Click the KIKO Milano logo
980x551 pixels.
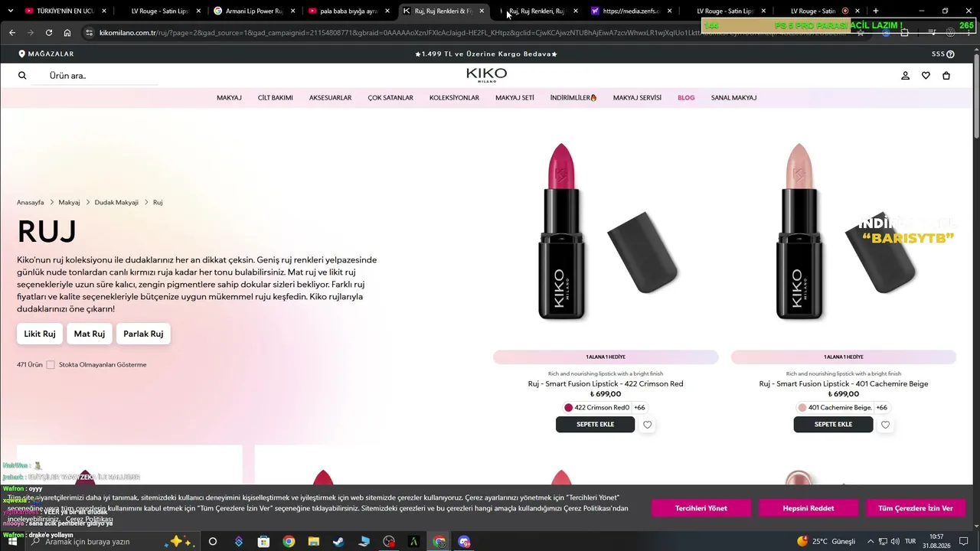(487, 75)
